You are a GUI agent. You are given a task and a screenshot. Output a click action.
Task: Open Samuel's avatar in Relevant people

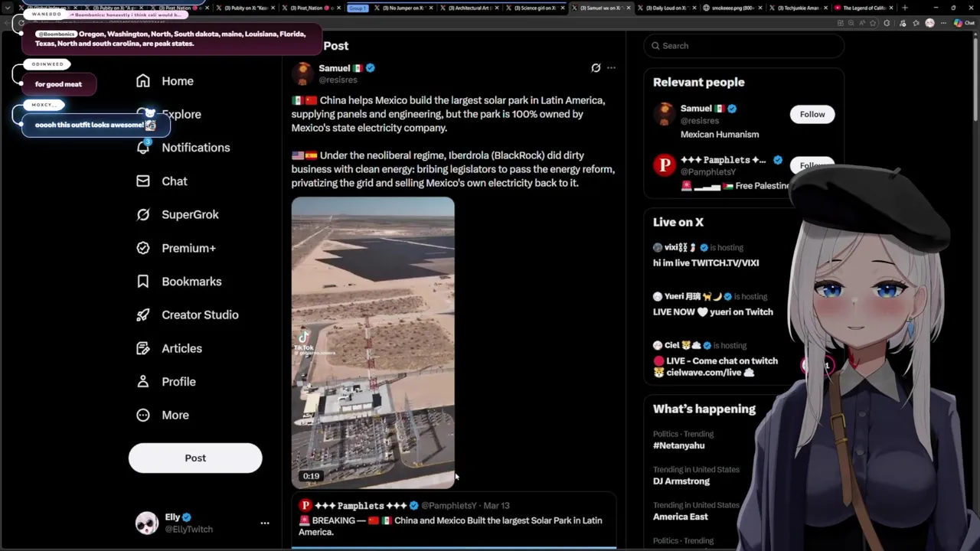(x=665, y=114)
